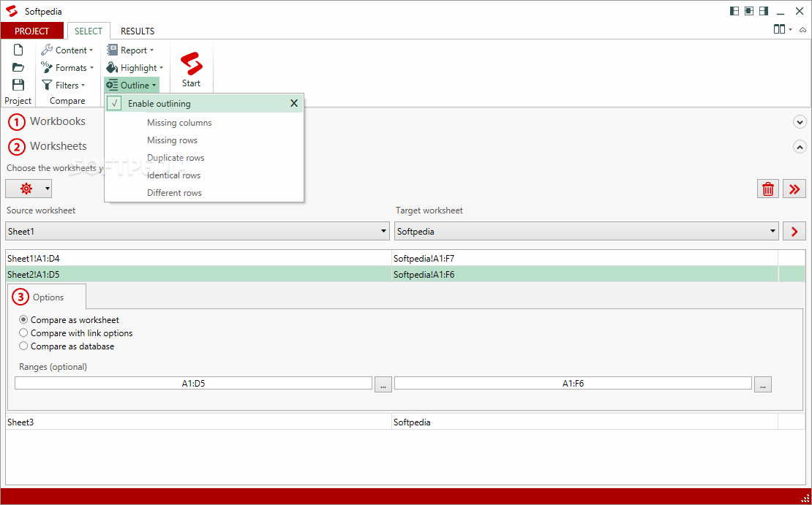Toggle left panel layout icon in title bar
812x505 pixels.
(x=734, y=11)
